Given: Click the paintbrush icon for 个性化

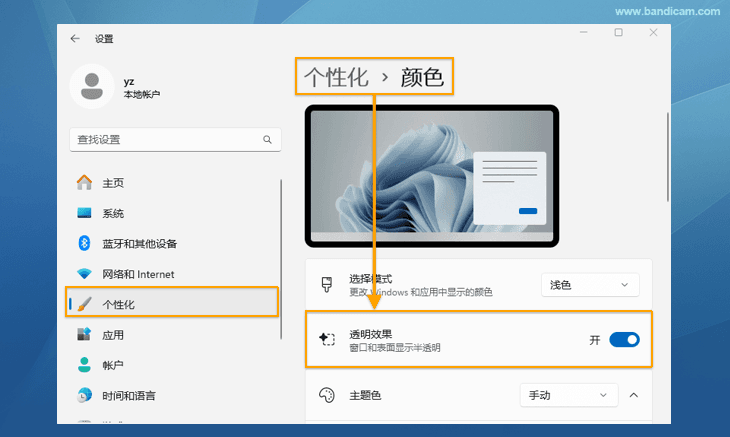Looking at the screenshot, I should 85,304.
